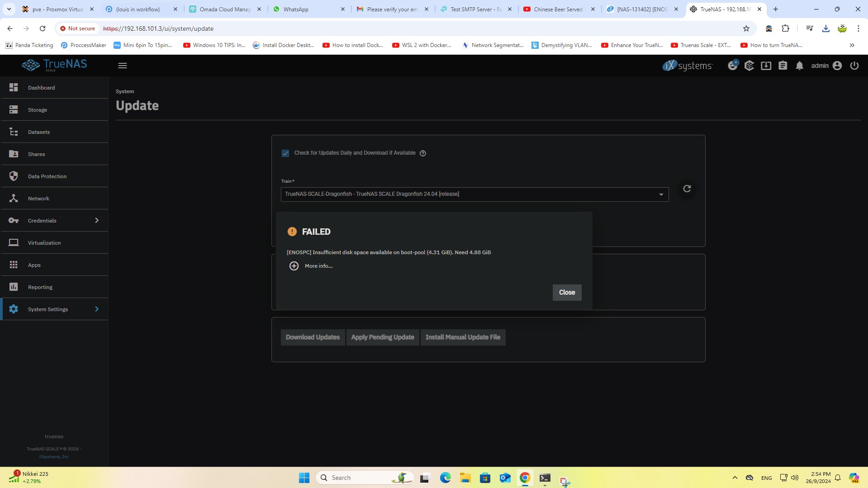
Task: Open the Train release dropdown
Action: 474,194
